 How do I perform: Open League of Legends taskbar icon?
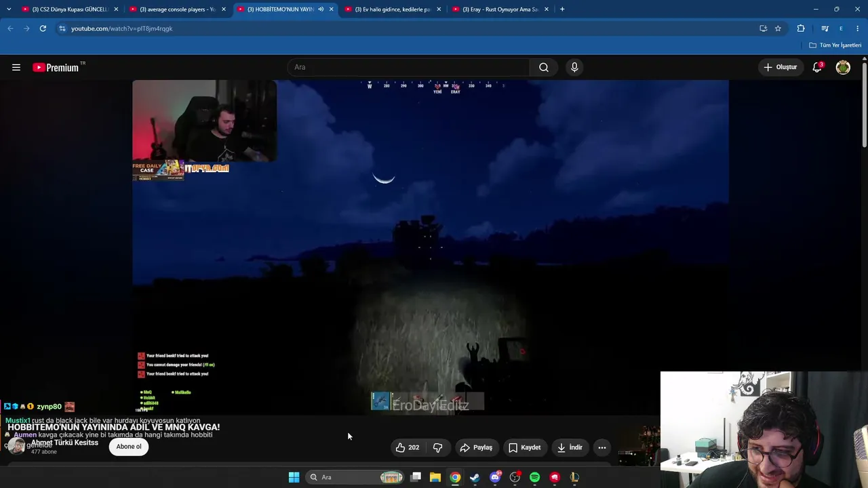click(x=574, y=477)
